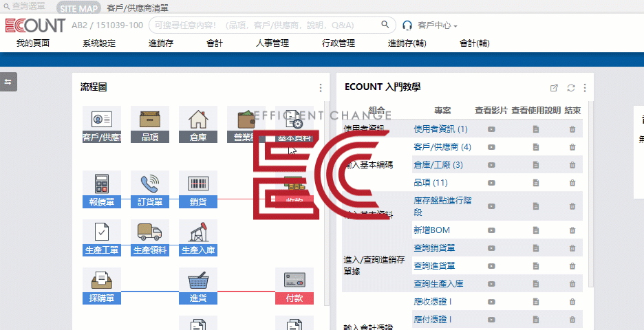Open the 報價單 calculator icon
644x330 pixels.
[x=101, y=189]
